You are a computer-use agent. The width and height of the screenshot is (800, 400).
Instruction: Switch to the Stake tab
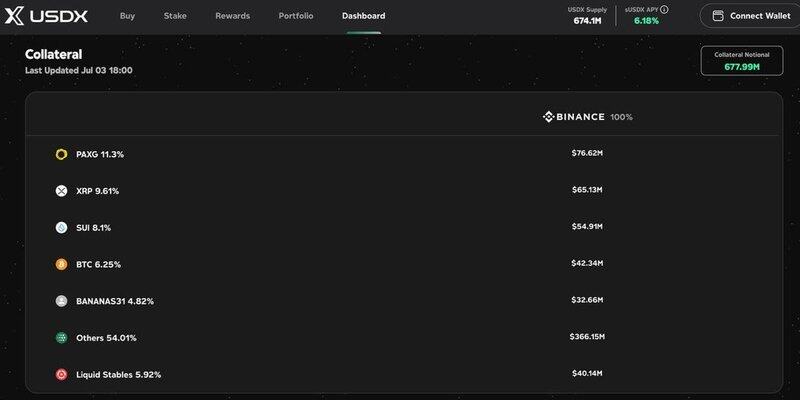pos(175,16)
